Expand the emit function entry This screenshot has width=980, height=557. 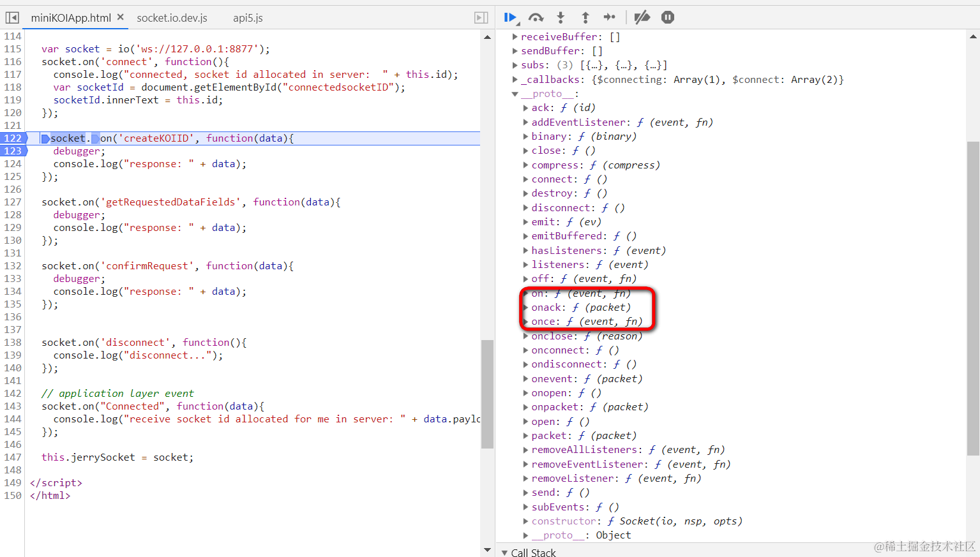click(525, 222)
